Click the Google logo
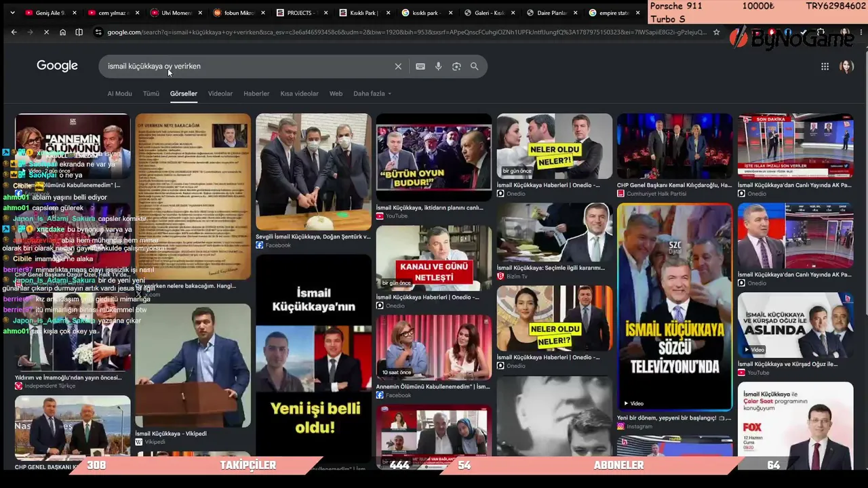 pos(57,66)
